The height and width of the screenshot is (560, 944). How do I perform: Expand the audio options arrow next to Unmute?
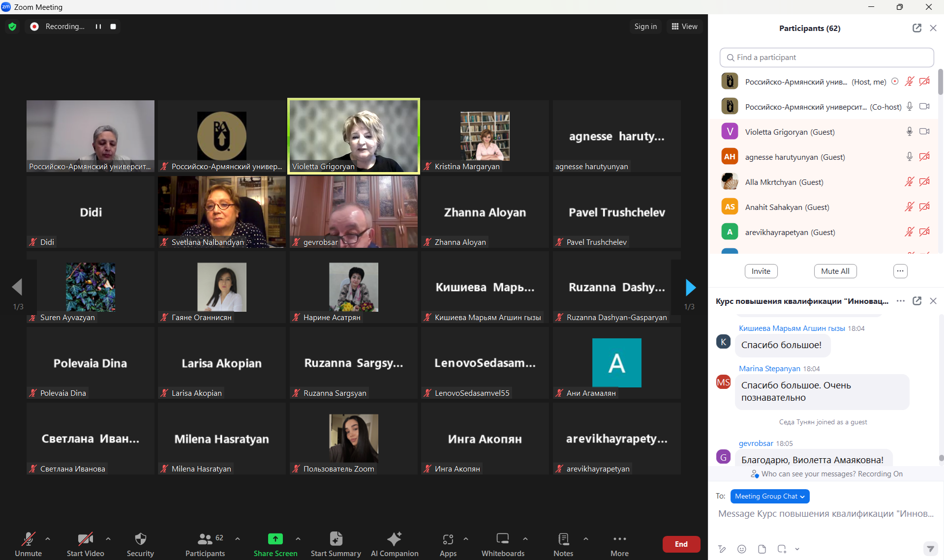tap(48, 539)
